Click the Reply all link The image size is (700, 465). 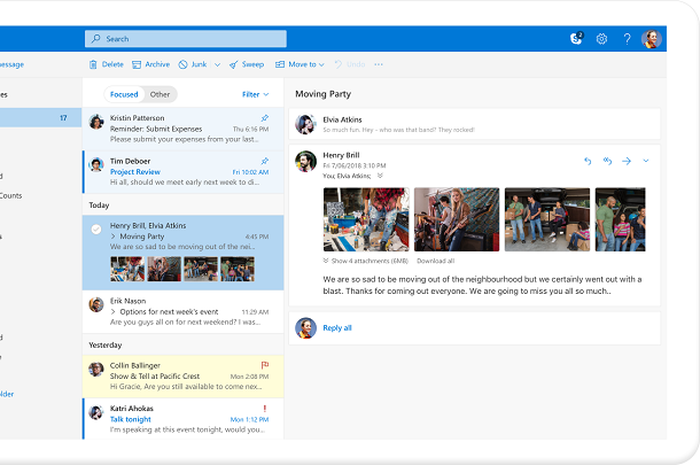tap(335, 328)
